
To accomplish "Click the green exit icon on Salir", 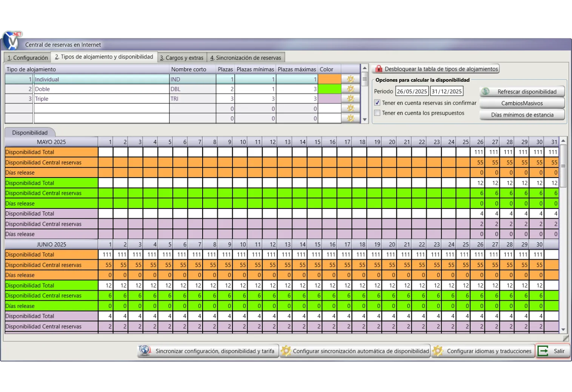I will pos(543,351).
